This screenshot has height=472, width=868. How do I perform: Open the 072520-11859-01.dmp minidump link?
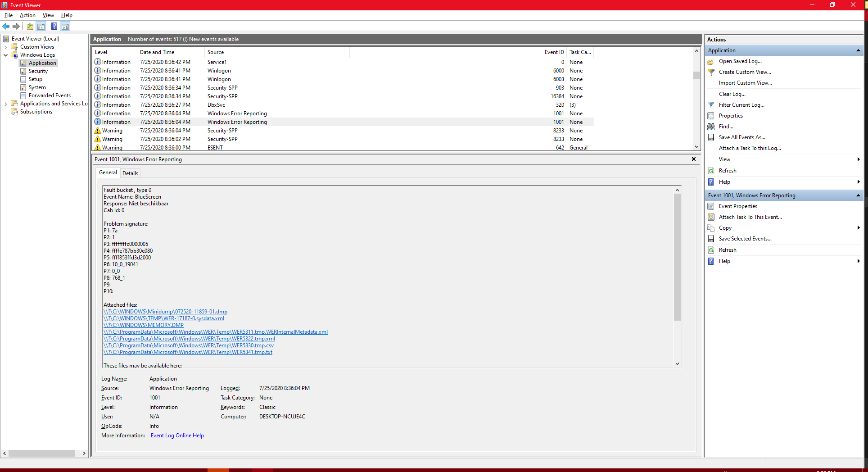coord(165,312)
